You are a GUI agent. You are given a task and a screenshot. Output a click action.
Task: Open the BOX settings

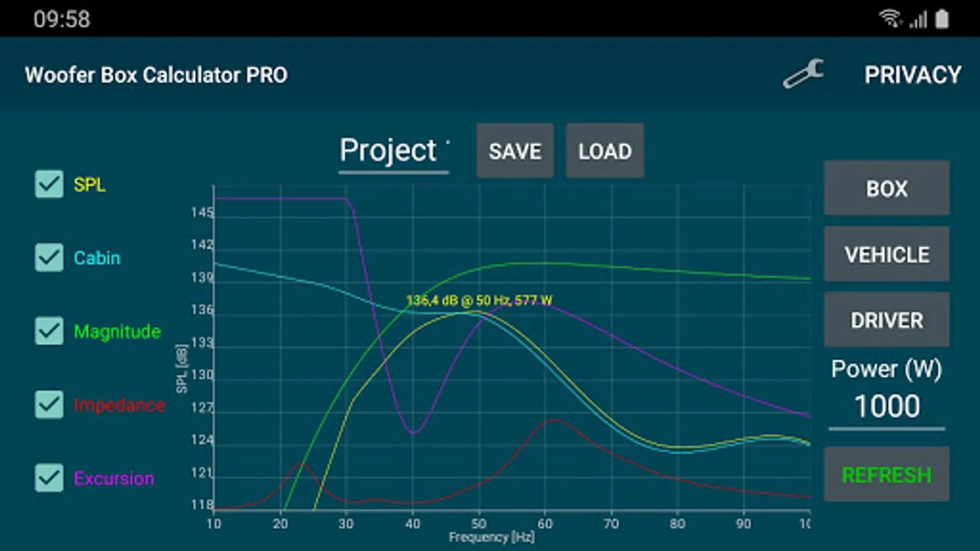[x=887, y=188]
